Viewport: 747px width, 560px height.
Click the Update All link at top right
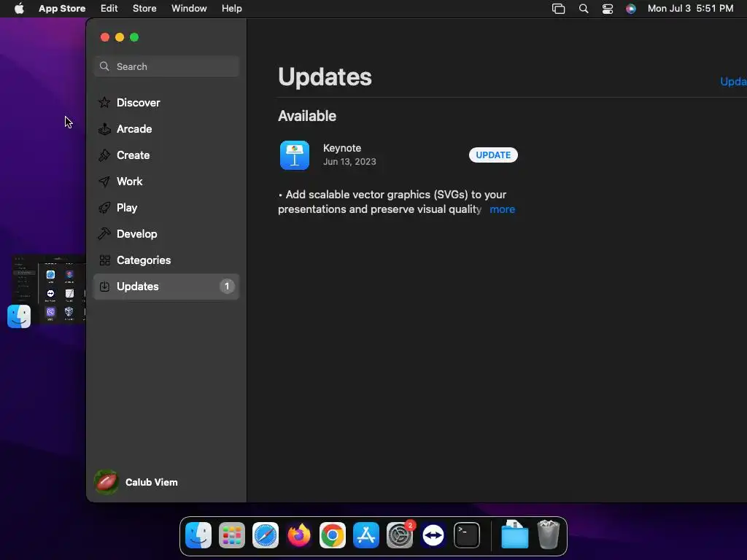(x=734, y=82)
